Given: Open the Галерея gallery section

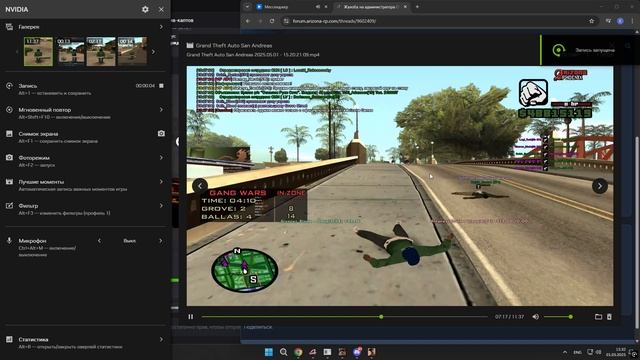Looking at the screenshot, I should pos(85,27).
